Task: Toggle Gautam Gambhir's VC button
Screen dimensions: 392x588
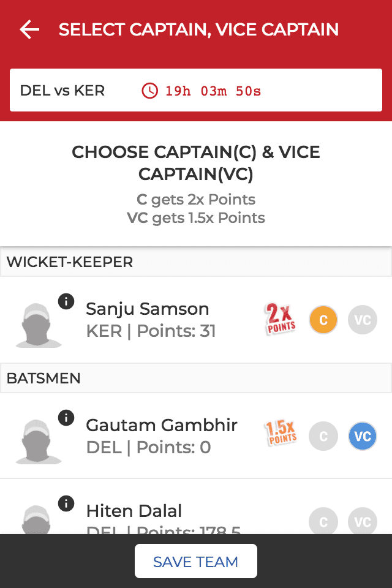Action: click(363, 436)
